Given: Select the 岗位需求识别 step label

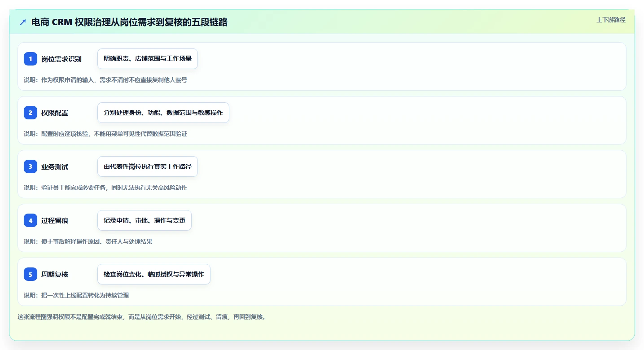Looking at the screenshot, I should (x=61, y=59).
